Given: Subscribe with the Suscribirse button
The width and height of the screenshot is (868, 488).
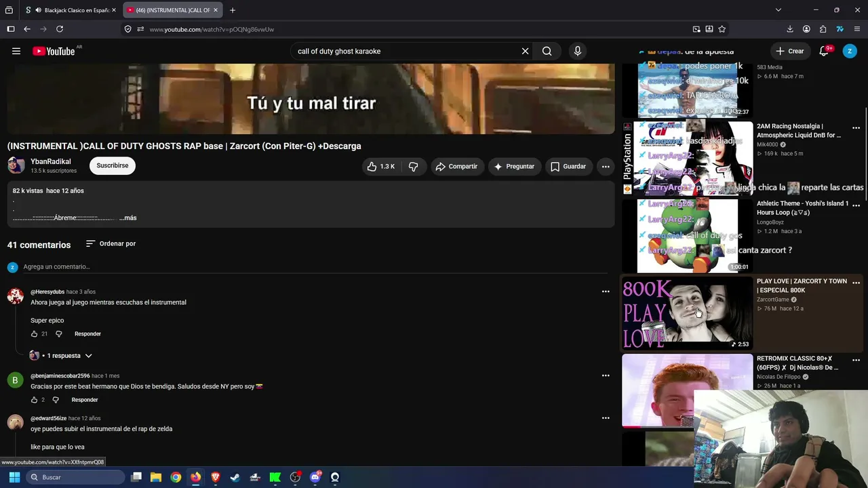Looking at the screenshot, I should (x=113, y=165).
